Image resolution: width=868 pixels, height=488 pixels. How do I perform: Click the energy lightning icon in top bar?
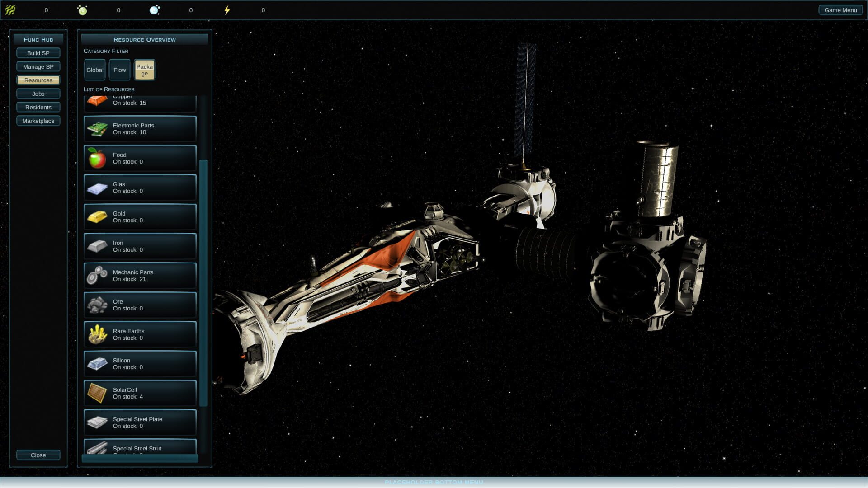pos(227,9)
